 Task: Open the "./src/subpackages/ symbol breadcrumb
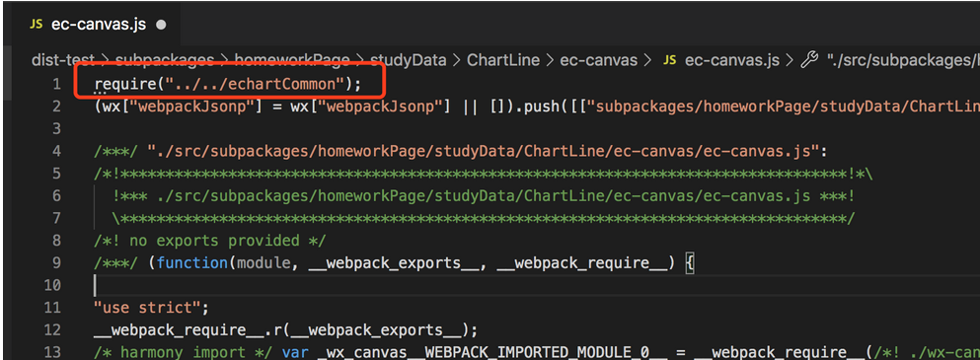point(902,60)
